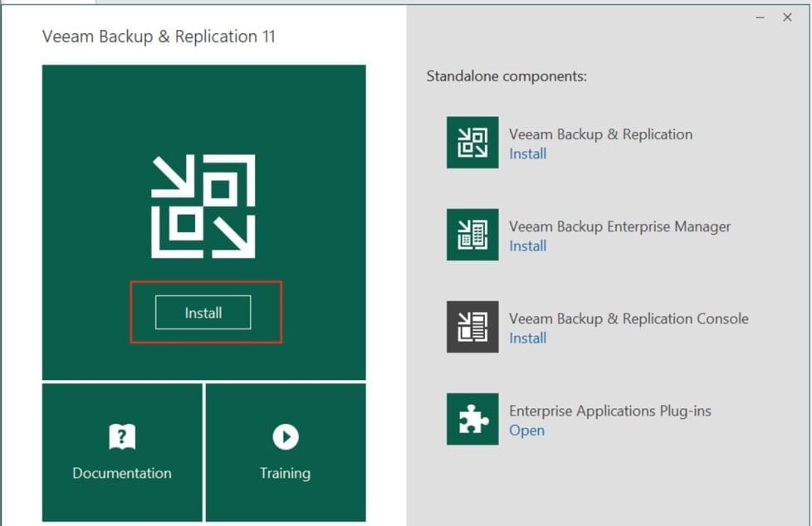This screenshot has width=812, height=526.
Task: Click Install link for Replication Console
Action: coord(527,338)
